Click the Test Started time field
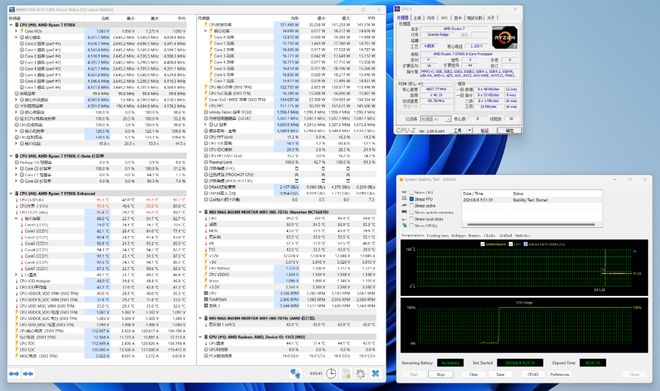Viewport: 660px width, 391px height. tap(520, 362)
